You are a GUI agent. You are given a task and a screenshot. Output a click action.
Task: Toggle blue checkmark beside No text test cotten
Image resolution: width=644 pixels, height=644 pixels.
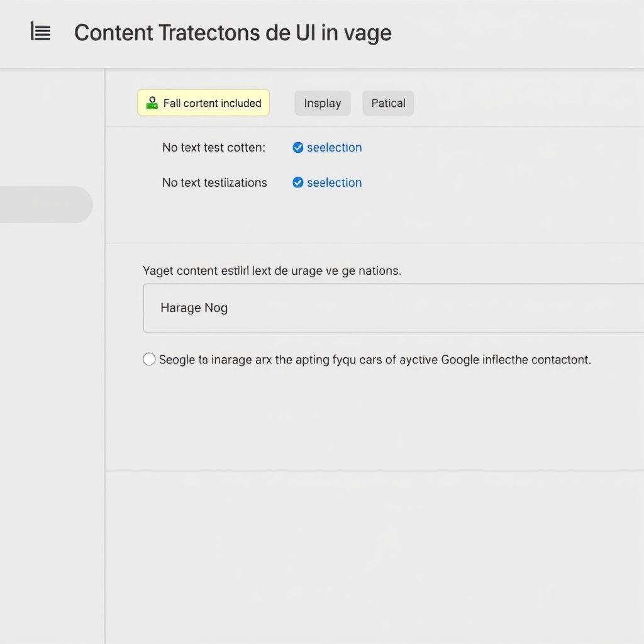point(297,147)
